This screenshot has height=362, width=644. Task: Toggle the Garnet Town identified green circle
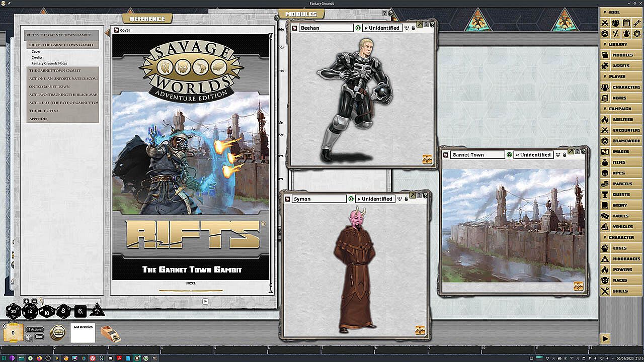coord(509,155)
